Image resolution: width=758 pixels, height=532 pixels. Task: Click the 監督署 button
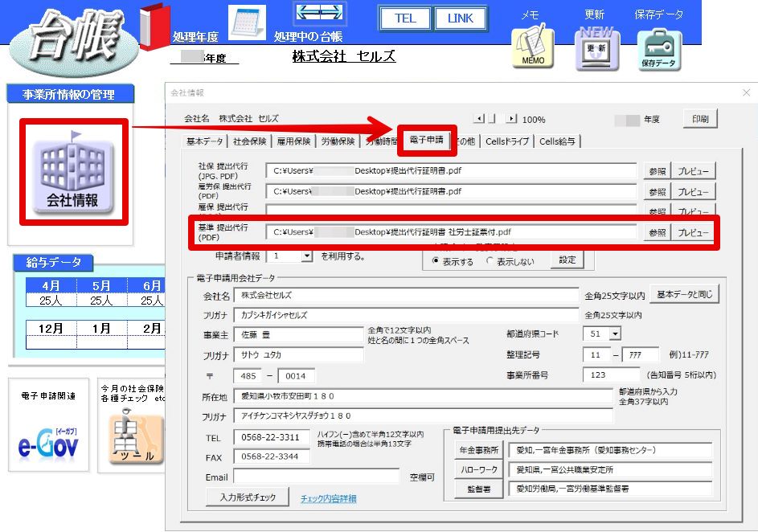478,489
